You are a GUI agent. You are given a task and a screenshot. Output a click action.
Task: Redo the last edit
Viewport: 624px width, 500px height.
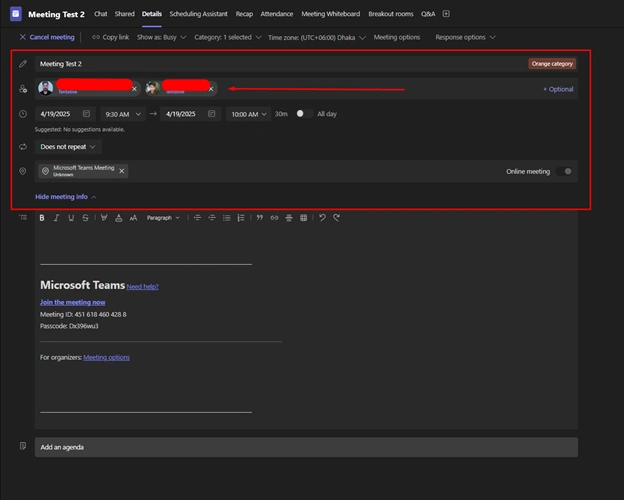pyautogui.click(x=337, y=218)
